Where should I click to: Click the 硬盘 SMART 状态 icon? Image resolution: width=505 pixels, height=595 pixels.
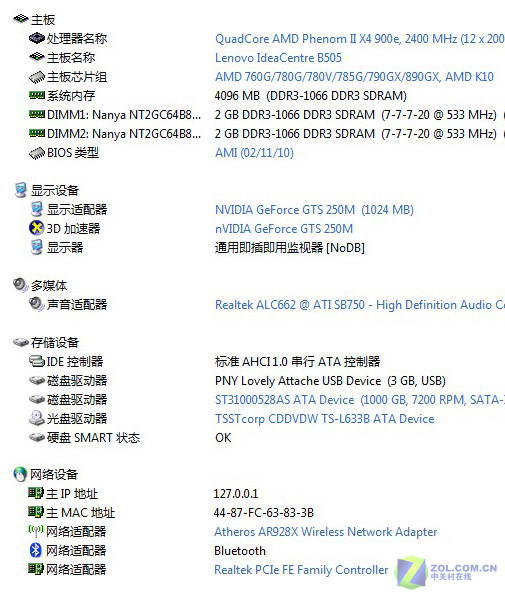(x=37, y=437)
